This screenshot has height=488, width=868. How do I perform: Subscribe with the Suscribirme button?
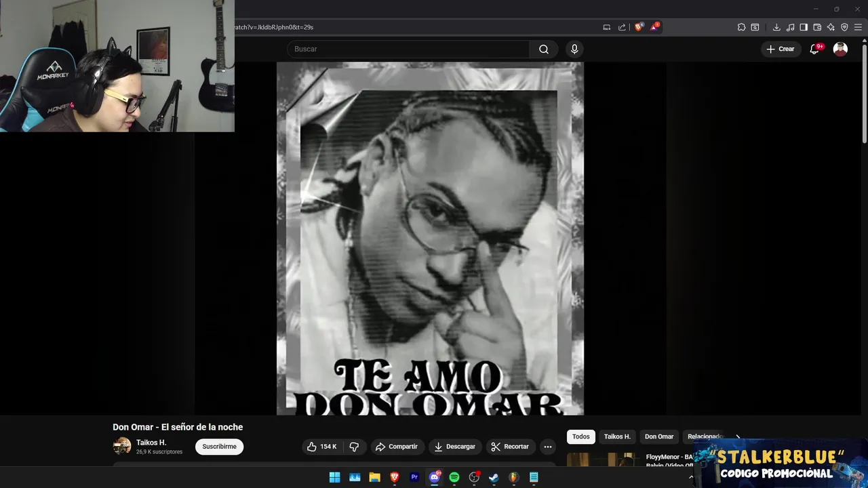(219, 447)
